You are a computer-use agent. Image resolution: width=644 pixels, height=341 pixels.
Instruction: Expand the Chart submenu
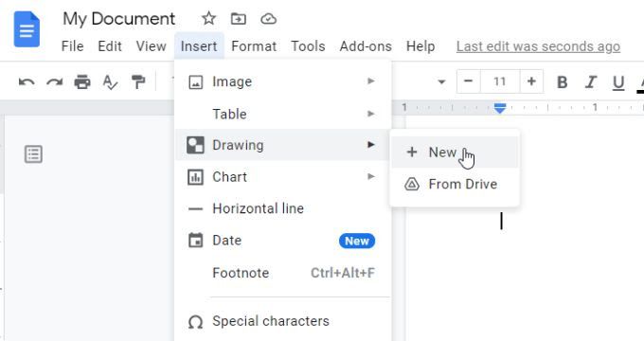click(x=282, y=177)
